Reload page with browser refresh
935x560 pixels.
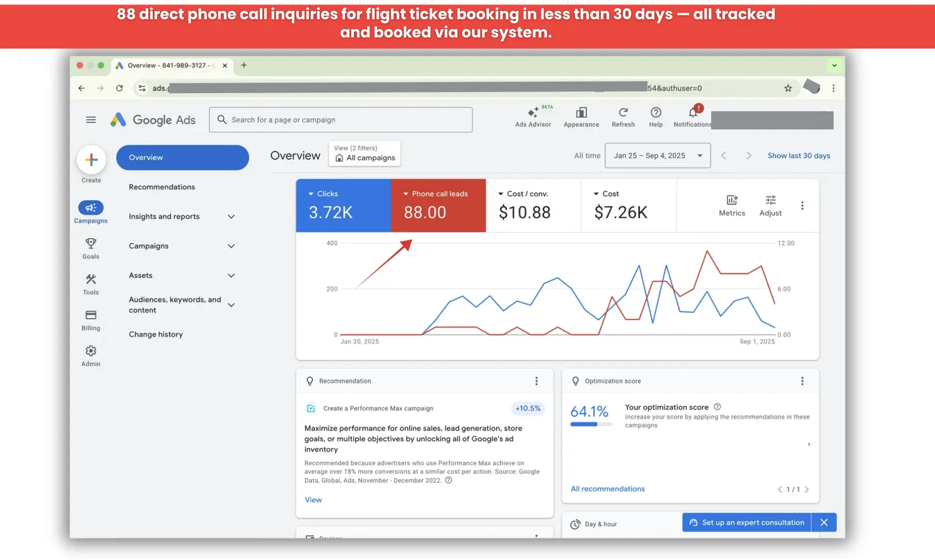(x=119, y=88)
